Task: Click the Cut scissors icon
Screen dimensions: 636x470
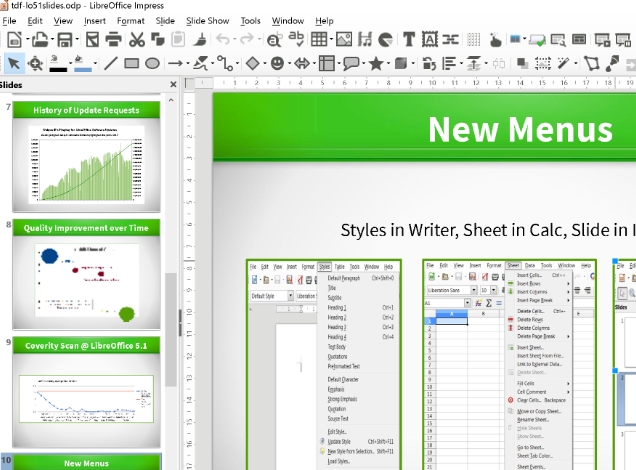Action: click(137, 40)
